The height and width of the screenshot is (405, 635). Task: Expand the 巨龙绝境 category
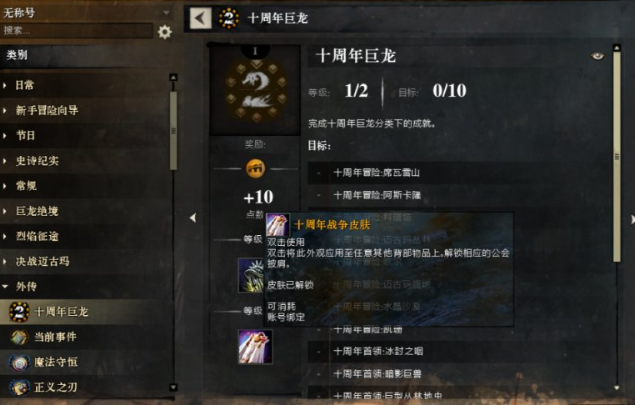(84, 211)
